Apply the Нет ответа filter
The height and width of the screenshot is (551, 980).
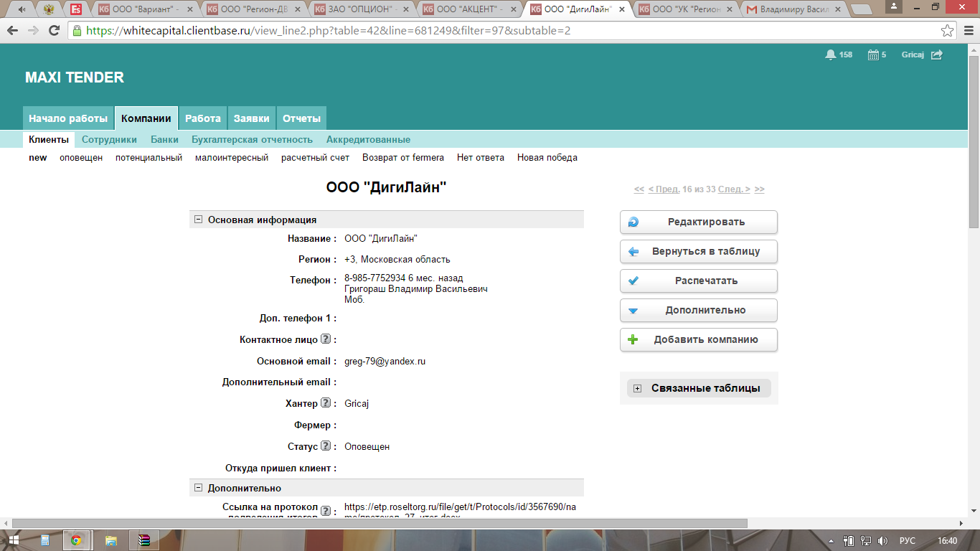pyautogui.click(x=481, y=157)
